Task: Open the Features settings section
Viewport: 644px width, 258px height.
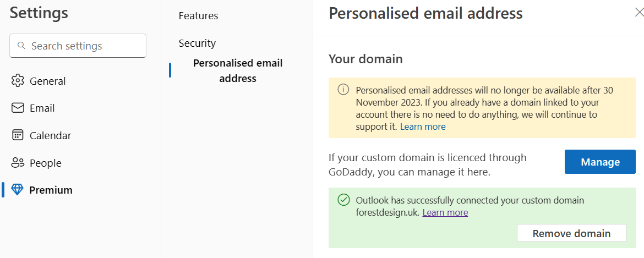Action: [198, 15]
